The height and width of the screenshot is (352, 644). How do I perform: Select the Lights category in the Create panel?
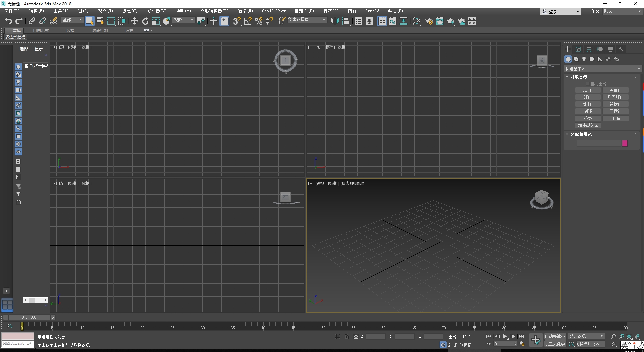click(584, 59)
